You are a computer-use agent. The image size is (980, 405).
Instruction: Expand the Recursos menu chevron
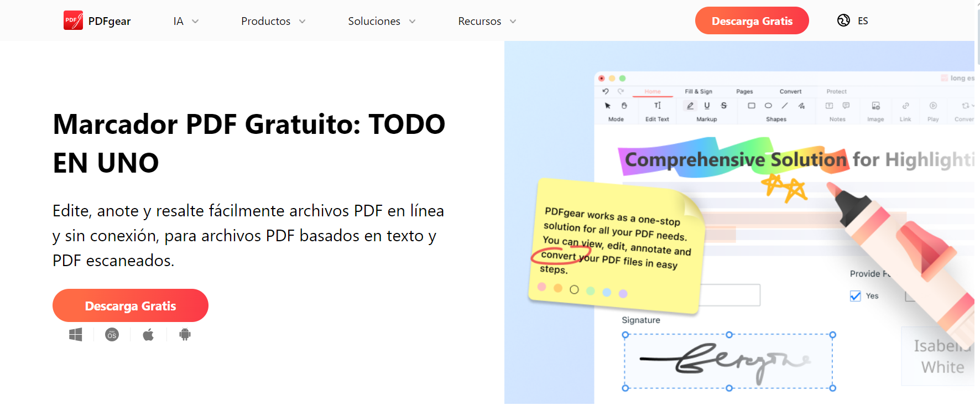click(x=513, y=22)
